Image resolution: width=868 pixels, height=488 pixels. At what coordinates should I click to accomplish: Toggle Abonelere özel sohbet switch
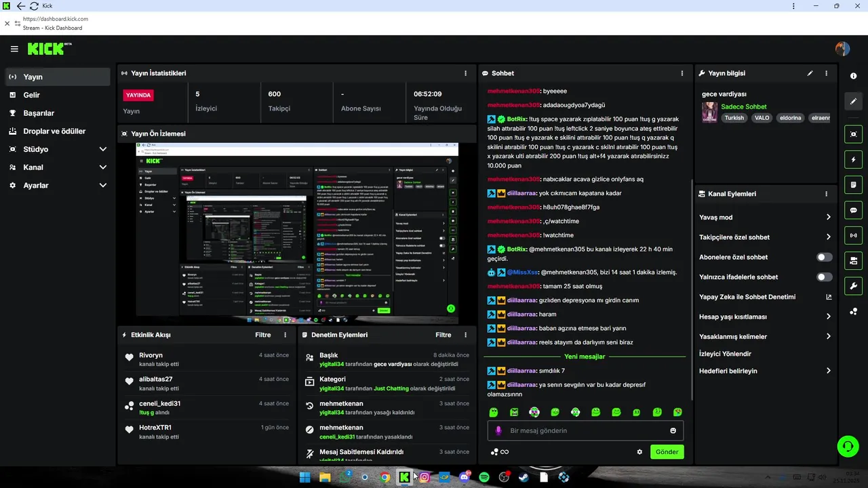(x=825, y=258)
